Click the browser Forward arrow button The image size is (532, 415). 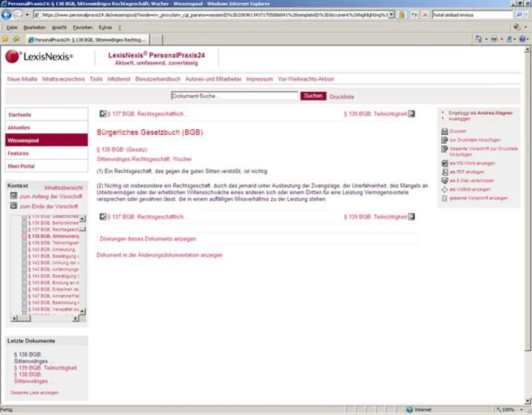pyautogui.click(x=18, y=15)
